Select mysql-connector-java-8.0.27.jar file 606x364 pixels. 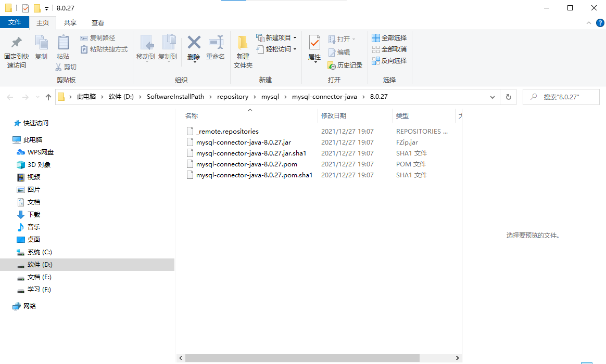tap(244, 142)
